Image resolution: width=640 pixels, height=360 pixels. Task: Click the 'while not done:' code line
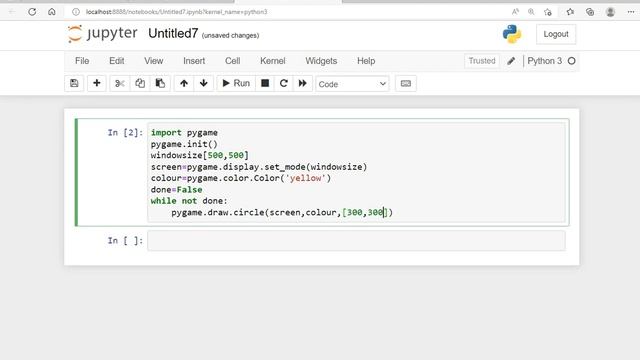click(x=189, y=201)
